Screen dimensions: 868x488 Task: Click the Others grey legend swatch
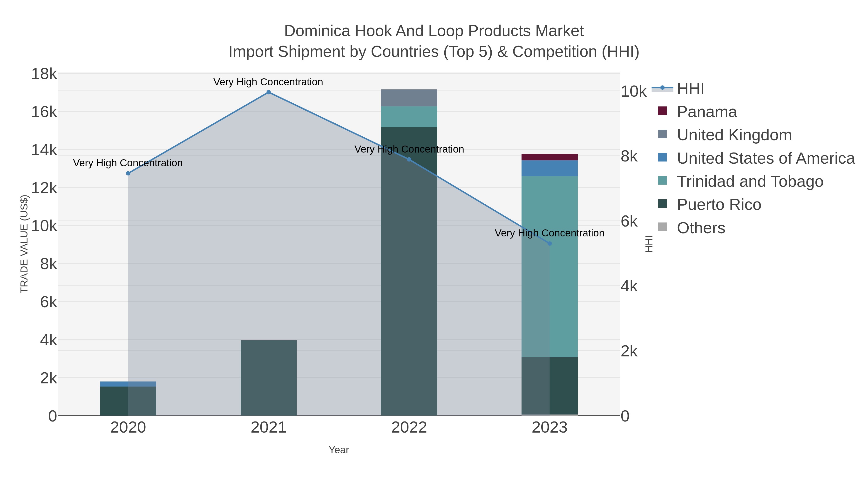coord(663,227)
